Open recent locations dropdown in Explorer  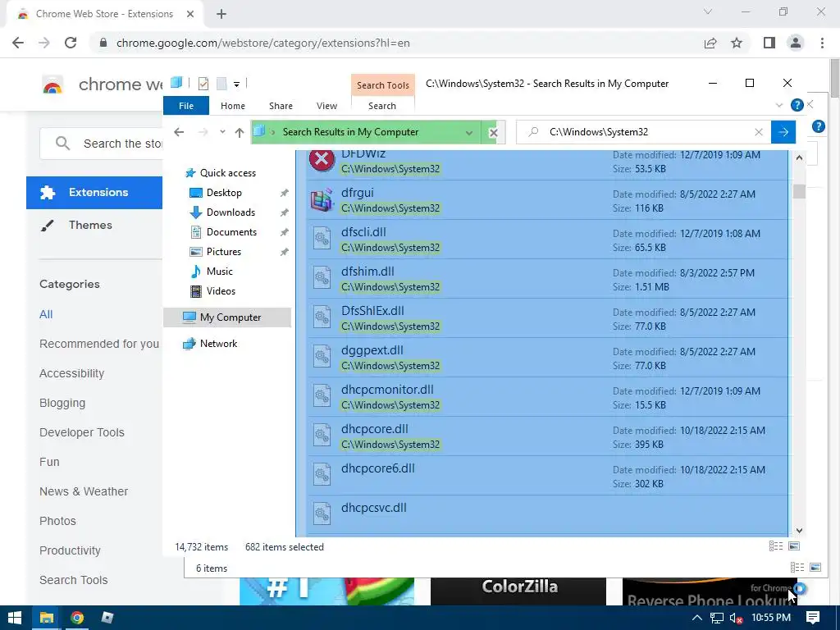[222, 132]
